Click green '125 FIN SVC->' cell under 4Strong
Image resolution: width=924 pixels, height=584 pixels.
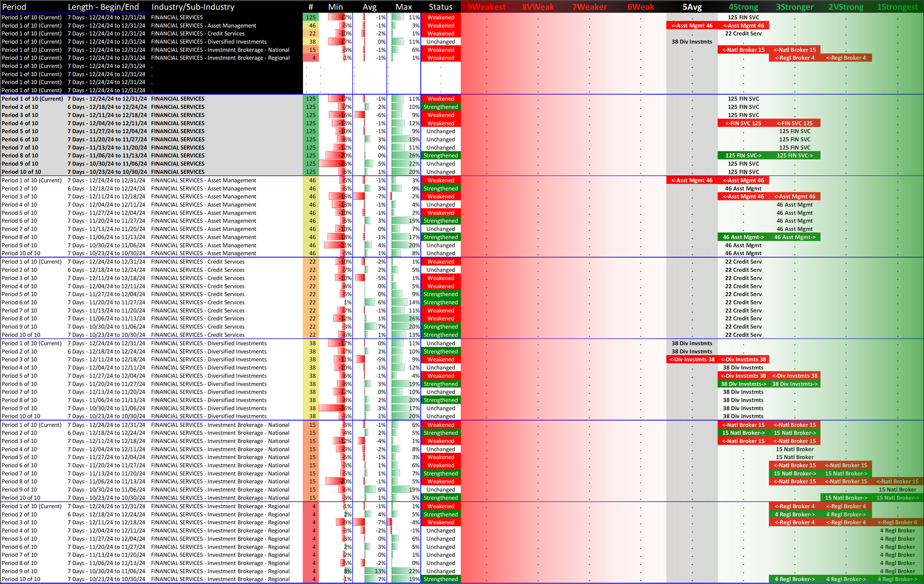743,156
